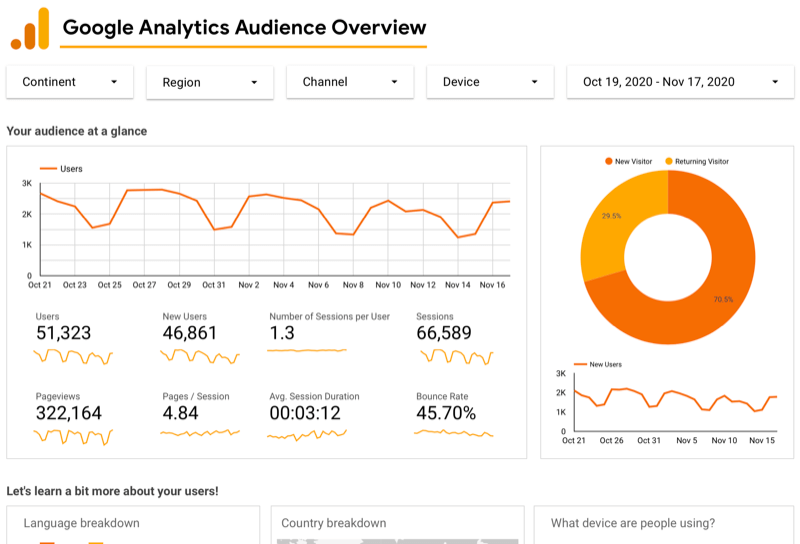The width and height of the screenshot is (800, 544).
Task: Click the Oct 21 axis label on Users chart
Action: point(40,285)
